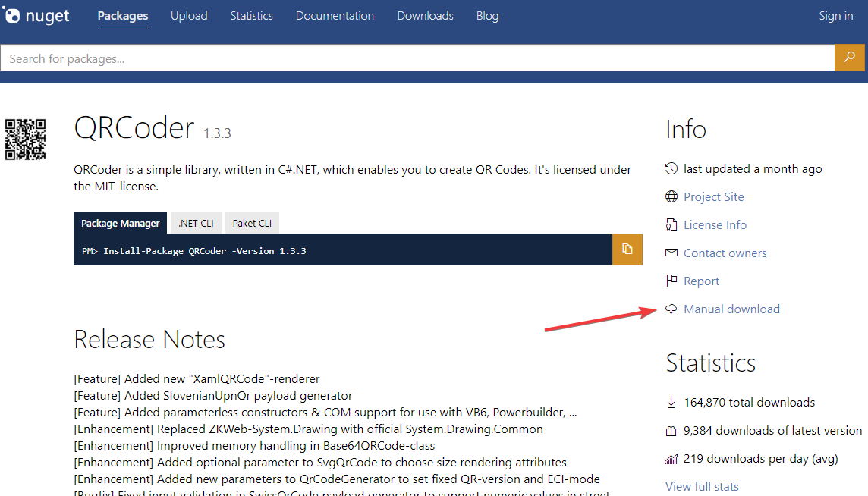
Task: Click the flag icon beside Report
Action: click(x=671, y=281)
